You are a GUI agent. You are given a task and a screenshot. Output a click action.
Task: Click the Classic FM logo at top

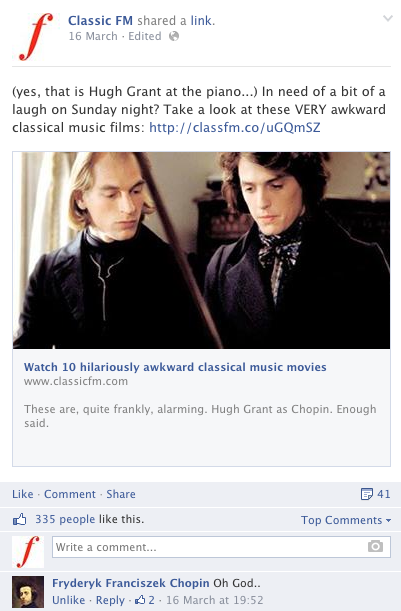click(36, 36)
